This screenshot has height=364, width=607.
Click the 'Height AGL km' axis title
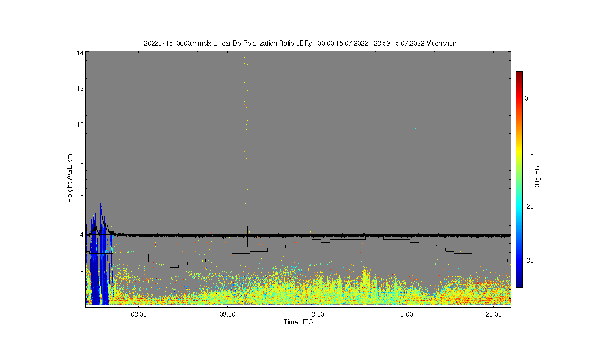point(70,178)
